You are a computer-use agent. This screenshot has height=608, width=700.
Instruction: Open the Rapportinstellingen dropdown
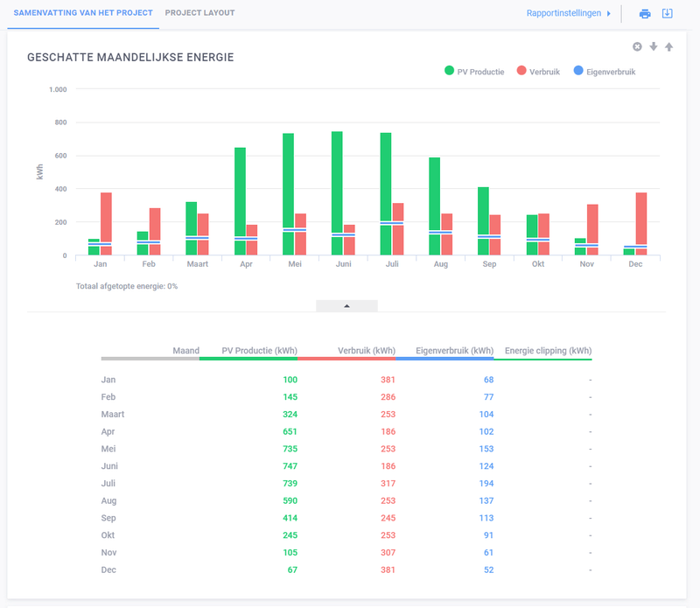(x=569, y=14)
